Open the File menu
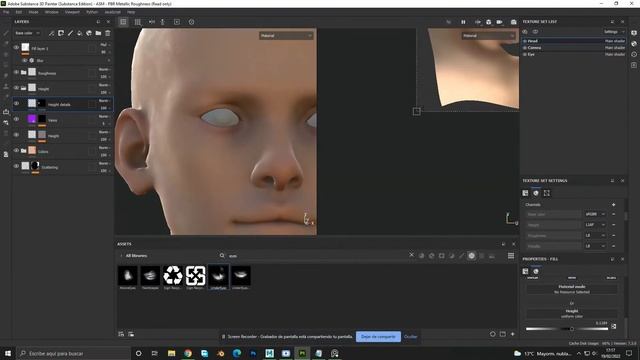This screenshot has height=360, width=640. click(6, 12)
